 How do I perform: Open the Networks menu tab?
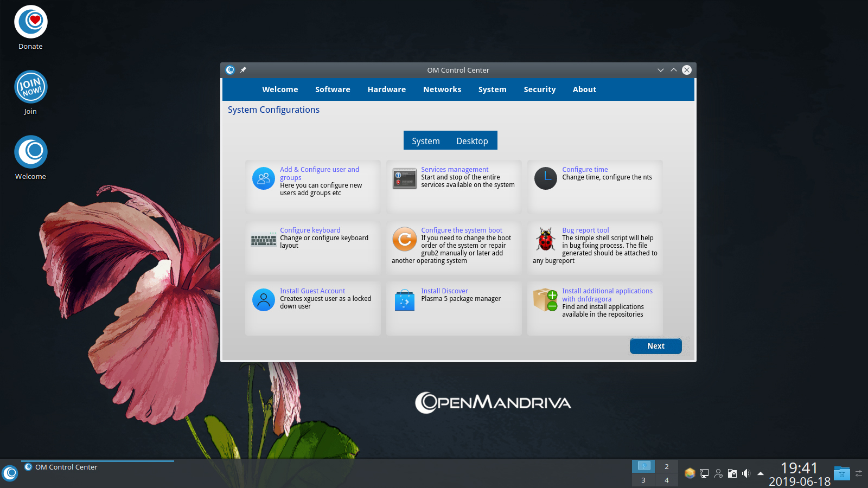tap(442, 89)
